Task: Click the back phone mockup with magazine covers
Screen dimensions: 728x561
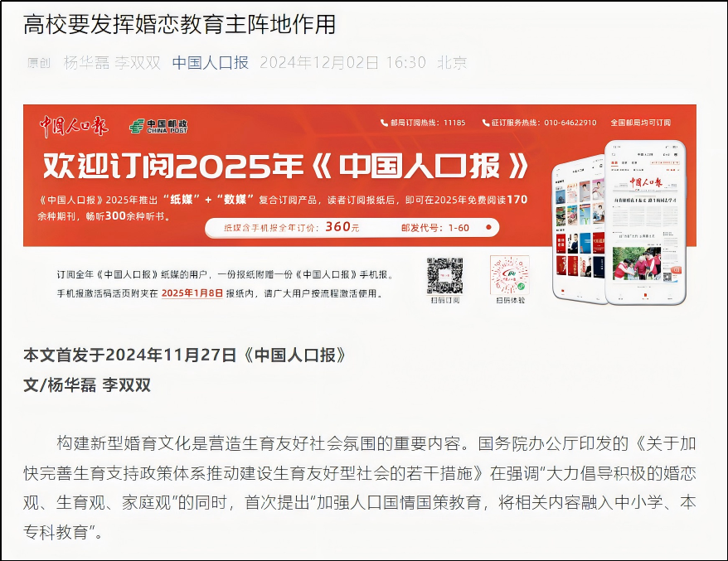Action: 579,229
